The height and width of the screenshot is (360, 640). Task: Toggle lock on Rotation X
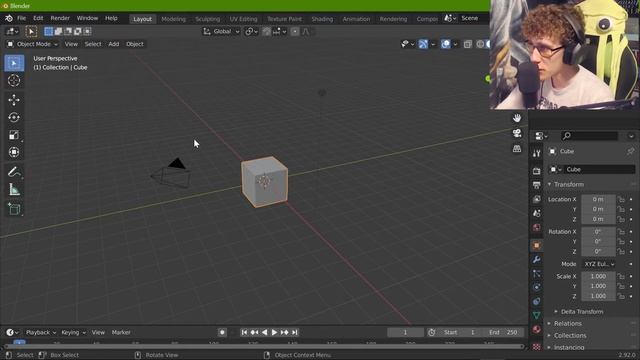coord(621,231)
